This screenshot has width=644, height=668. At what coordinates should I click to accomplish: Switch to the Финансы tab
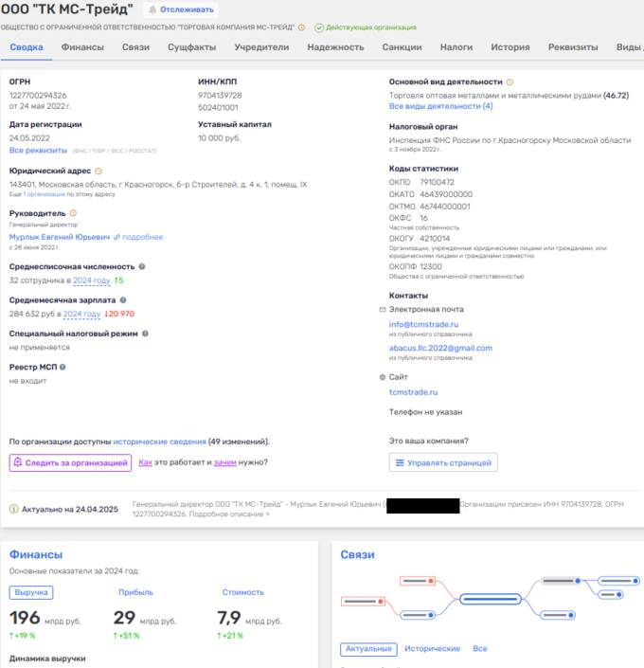click(82, 47)
